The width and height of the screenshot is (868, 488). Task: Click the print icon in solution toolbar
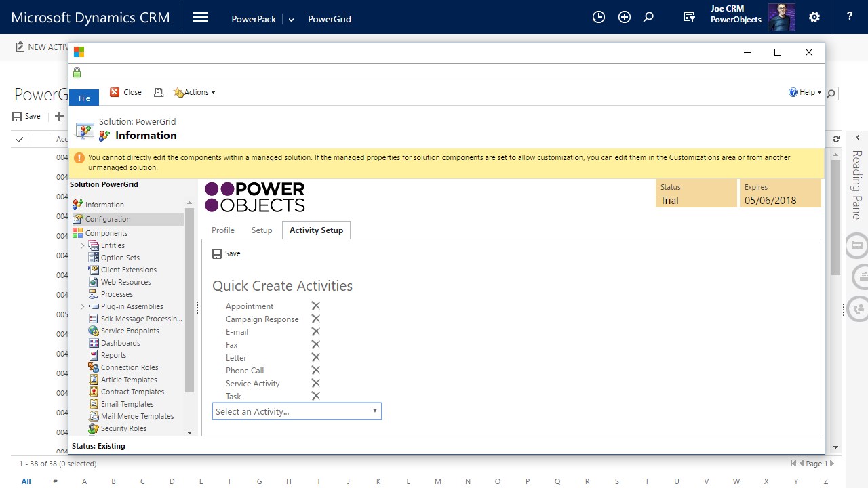159,92
